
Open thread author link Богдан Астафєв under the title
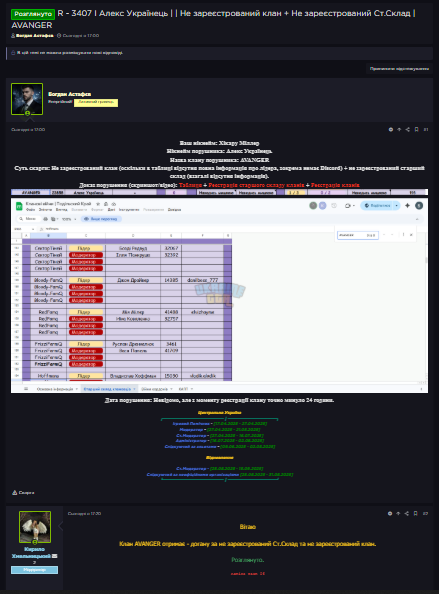[34, 36]
